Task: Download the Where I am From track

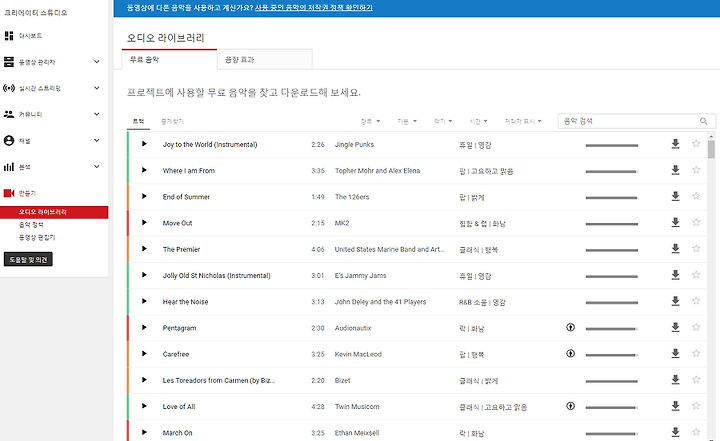Action: point(675,170)
